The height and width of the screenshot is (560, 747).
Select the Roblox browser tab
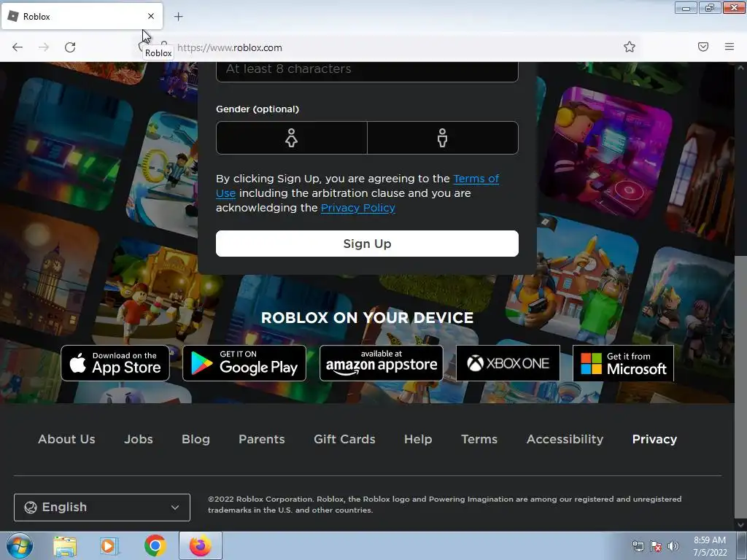[82, 16]
